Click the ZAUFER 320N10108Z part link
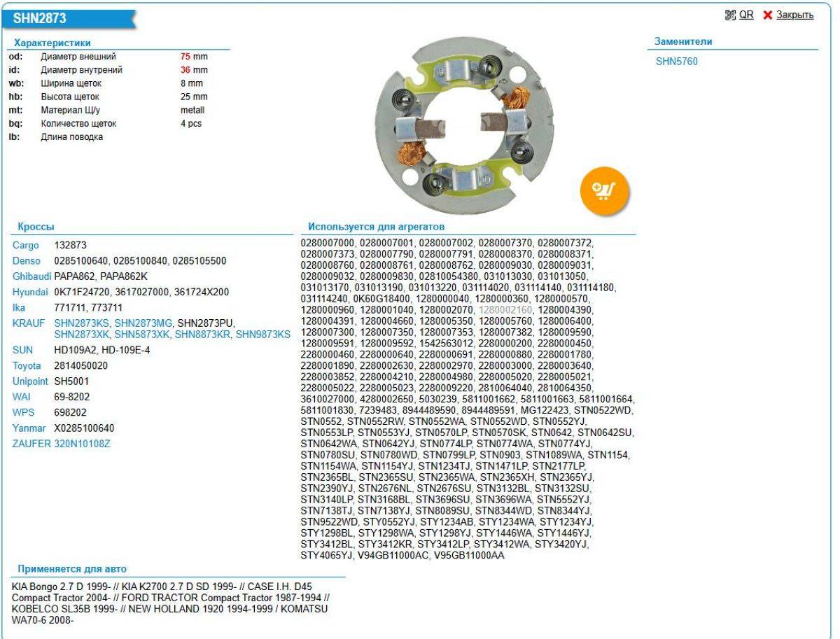This screenshot has width=840, height=639. coord(82,443)
